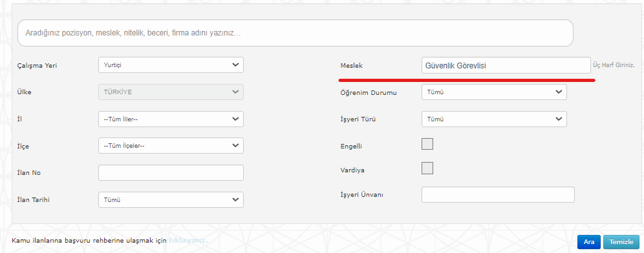
Task: Click the İlçe label text
Action: pos(23,146)
